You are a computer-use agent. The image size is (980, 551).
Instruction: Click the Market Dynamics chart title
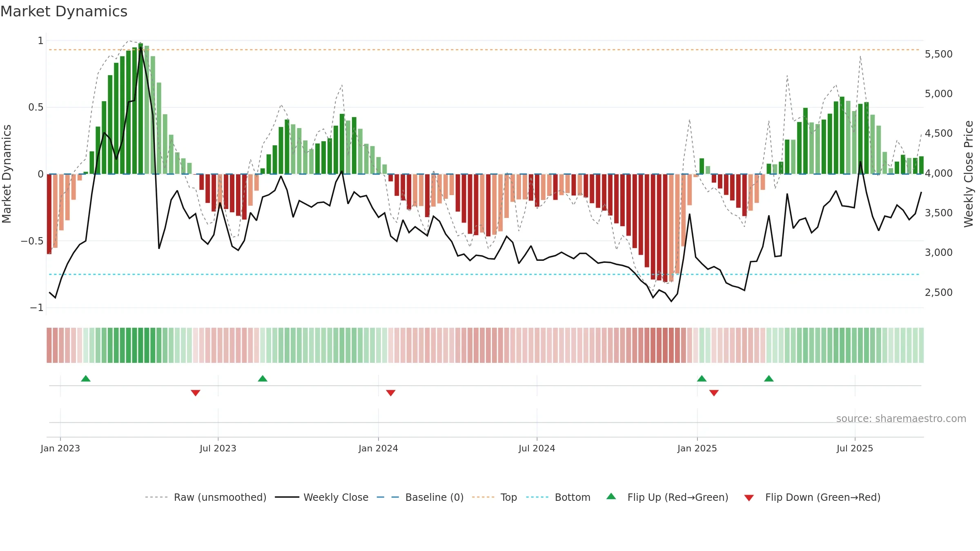pyautogui.click(x=64, y=11)
